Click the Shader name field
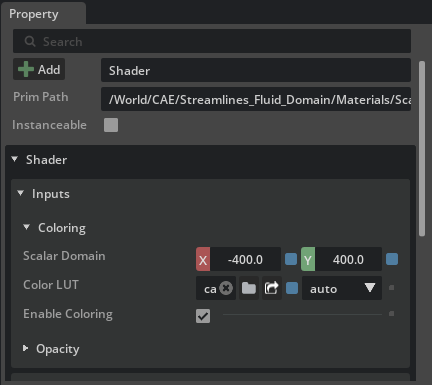The height and width of the screenshot is (385, 432). 256,70
